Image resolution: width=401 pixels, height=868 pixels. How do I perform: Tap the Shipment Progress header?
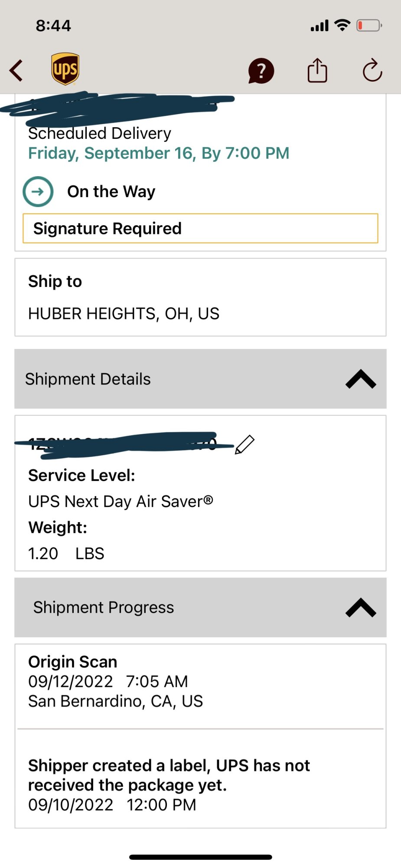coord(104,608)
